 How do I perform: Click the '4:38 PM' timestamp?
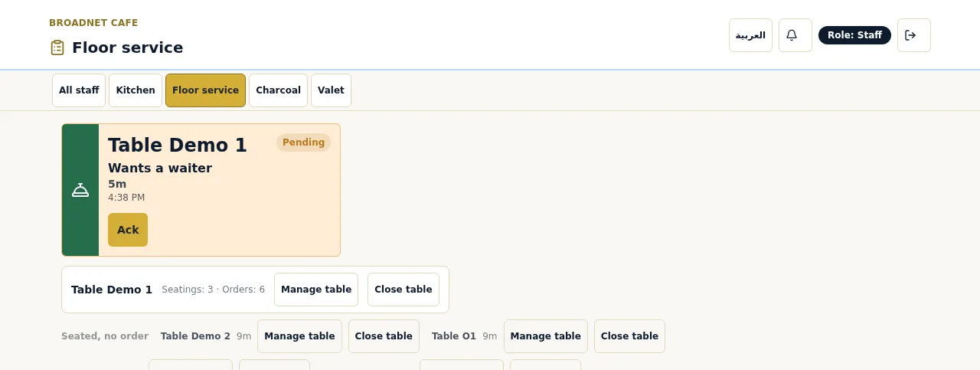tap(126, 198)
